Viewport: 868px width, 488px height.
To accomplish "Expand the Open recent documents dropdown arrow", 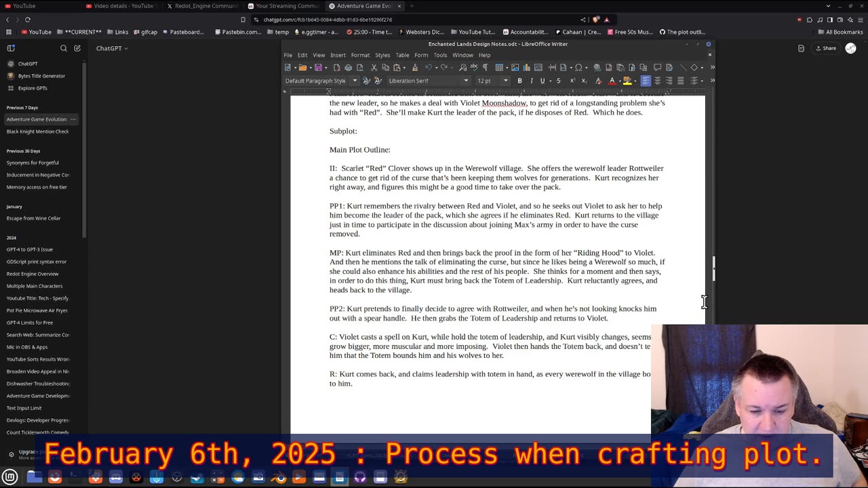I will 311,67.
